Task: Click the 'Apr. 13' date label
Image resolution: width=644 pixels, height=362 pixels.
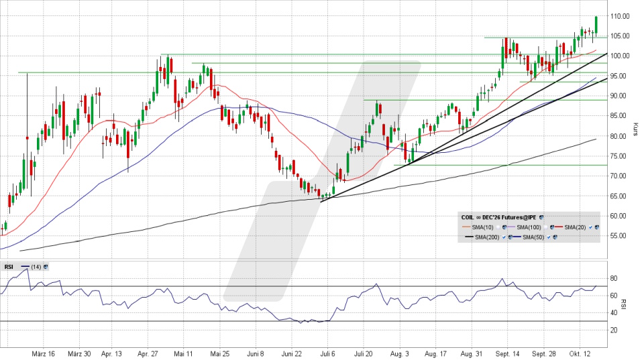Action: click(x=111, y=354)
